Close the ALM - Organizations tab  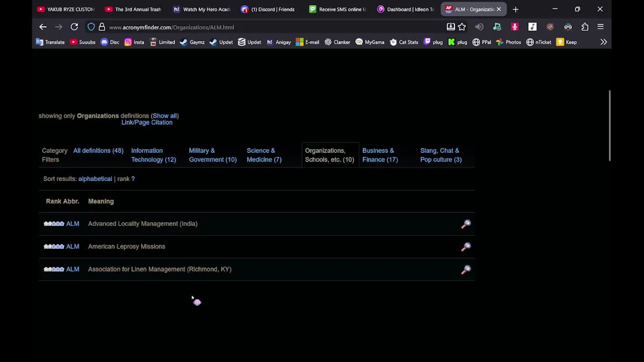[499, 9]
